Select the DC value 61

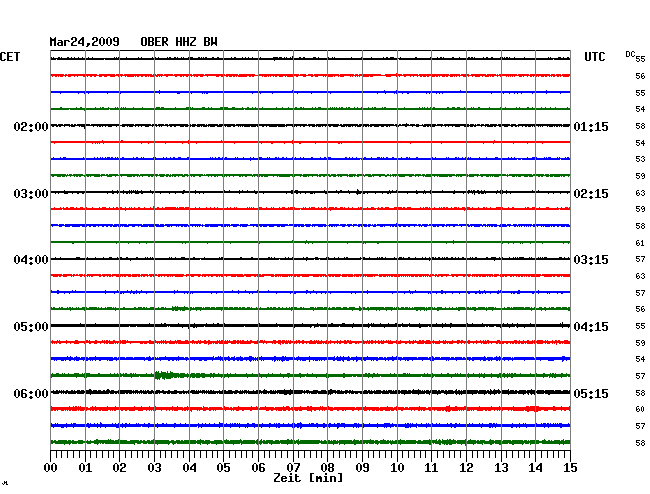[x=640, y=243]
